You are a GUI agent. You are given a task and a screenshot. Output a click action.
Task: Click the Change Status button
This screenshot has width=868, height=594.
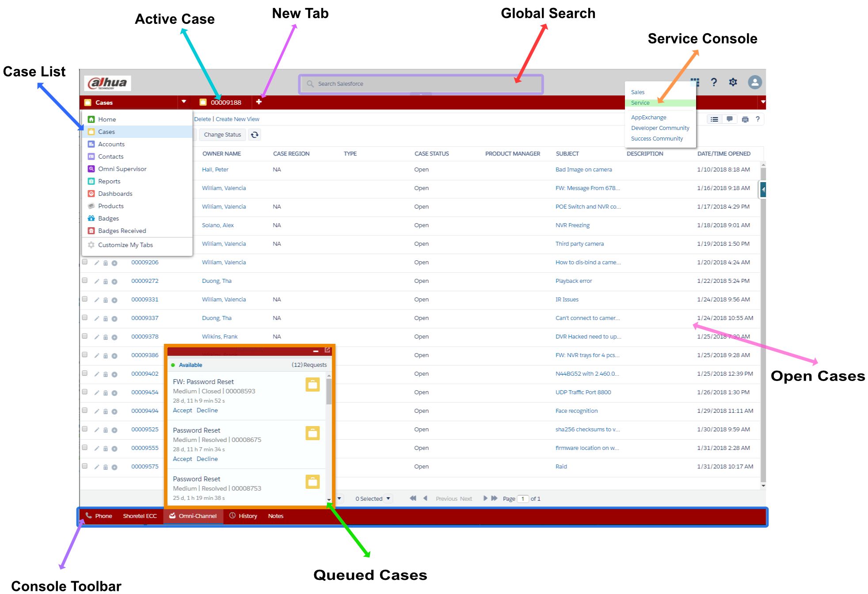coord(222,135)
